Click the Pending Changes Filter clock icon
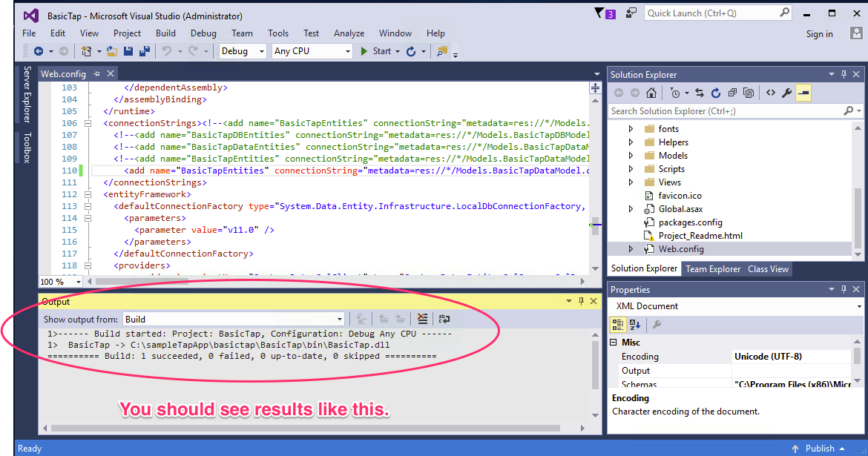 [x=674, y=93]
